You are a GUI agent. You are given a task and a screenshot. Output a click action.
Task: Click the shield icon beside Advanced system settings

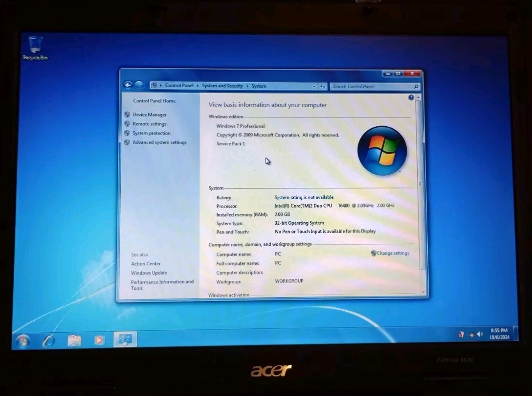tap(127, 142)
